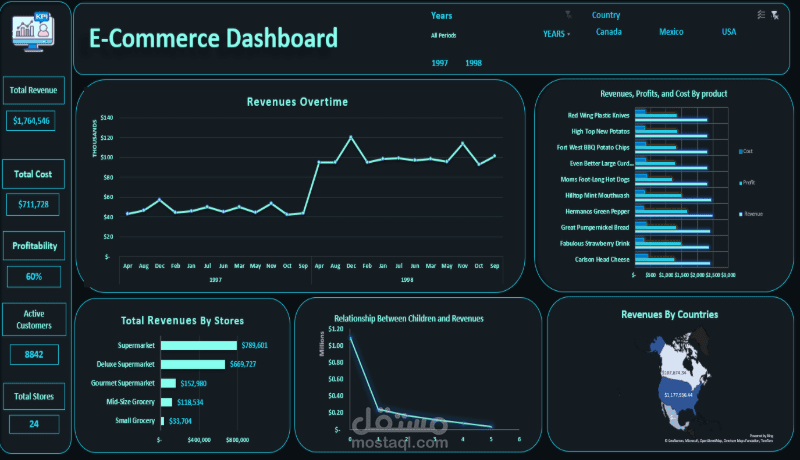Click the E-Commerce Dashboard title

[x=213, y=38]
